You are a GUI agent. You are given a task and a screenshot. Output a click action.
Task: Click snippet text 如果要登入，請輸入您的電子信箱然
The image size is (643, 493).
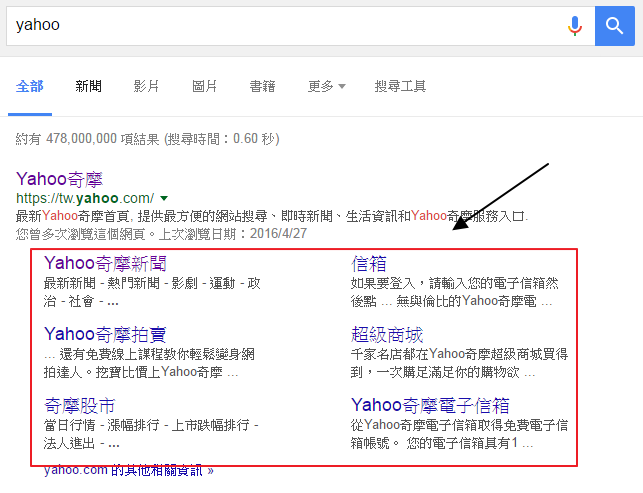tap(454, 283)
